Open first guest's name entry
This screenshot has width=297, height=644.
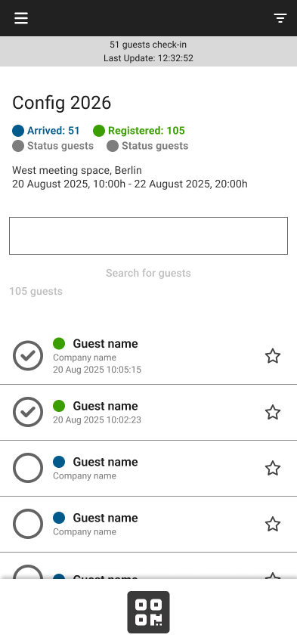105,343
